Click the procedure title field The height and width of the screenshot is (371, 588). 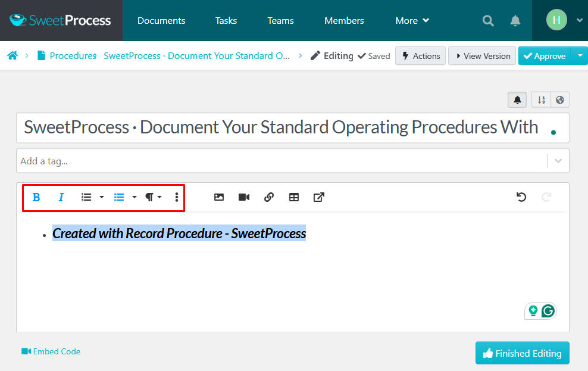[x=292, y=127]
